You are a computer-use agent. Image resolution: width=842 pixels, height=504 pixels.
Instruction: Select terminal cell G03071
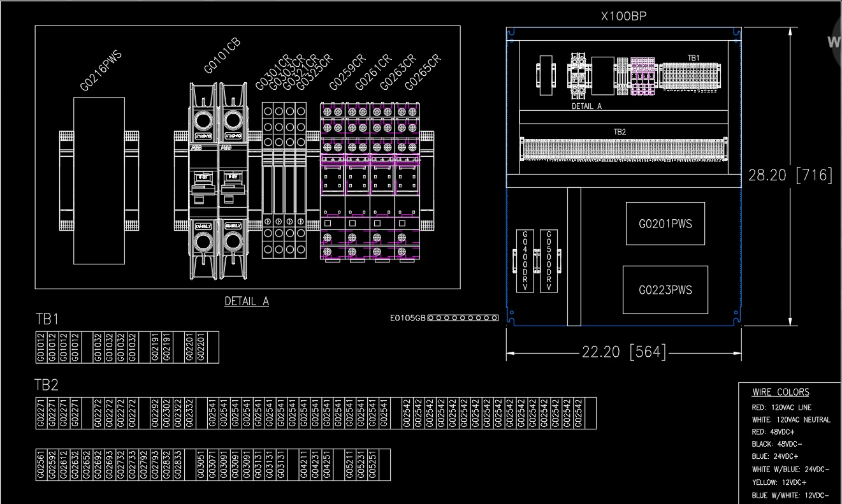click(213, 464)
